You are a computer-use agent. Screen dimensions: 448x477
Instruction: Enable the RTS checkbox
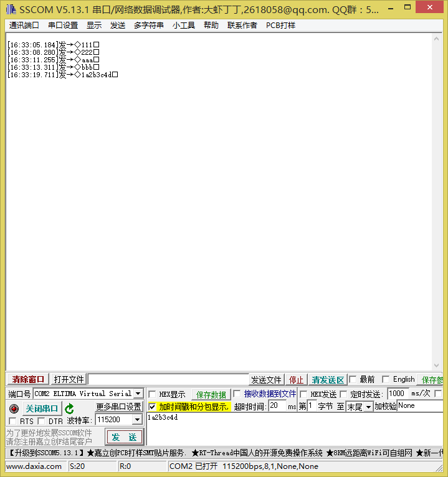(12, 421)
